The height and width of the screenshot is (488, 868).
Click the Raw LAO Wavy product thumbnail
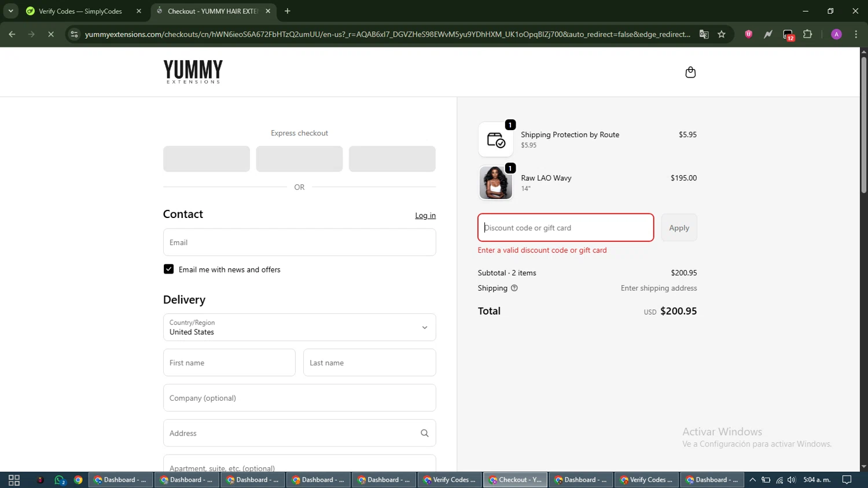click(495, 183)
